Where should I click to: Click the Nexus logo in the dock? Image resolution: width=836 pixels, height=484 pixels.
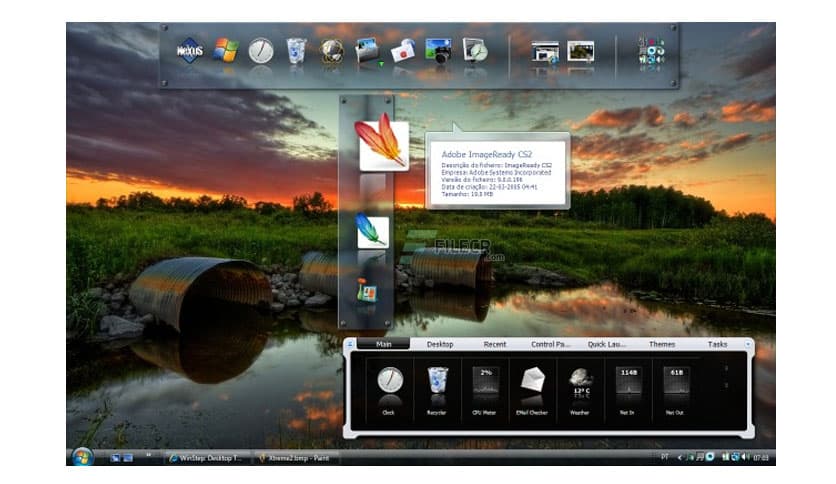(x=190, y=51)
